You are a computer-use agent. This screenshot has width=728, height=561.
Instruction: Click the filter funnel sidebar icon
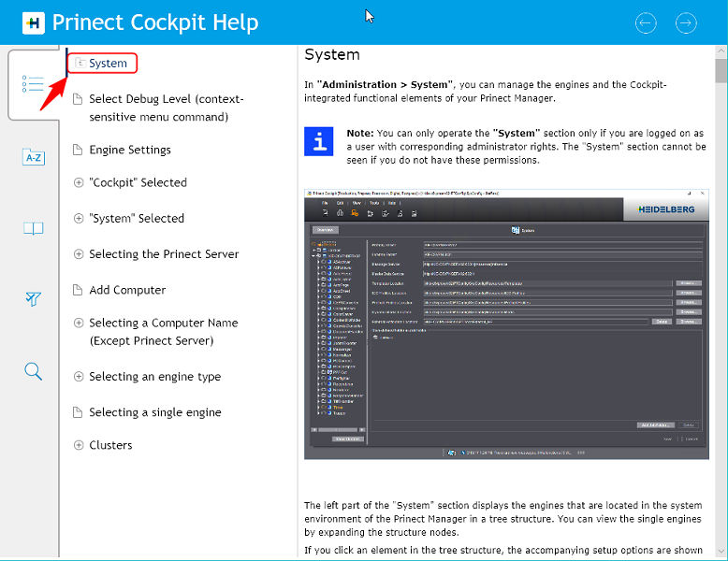(x=33, y=299)
